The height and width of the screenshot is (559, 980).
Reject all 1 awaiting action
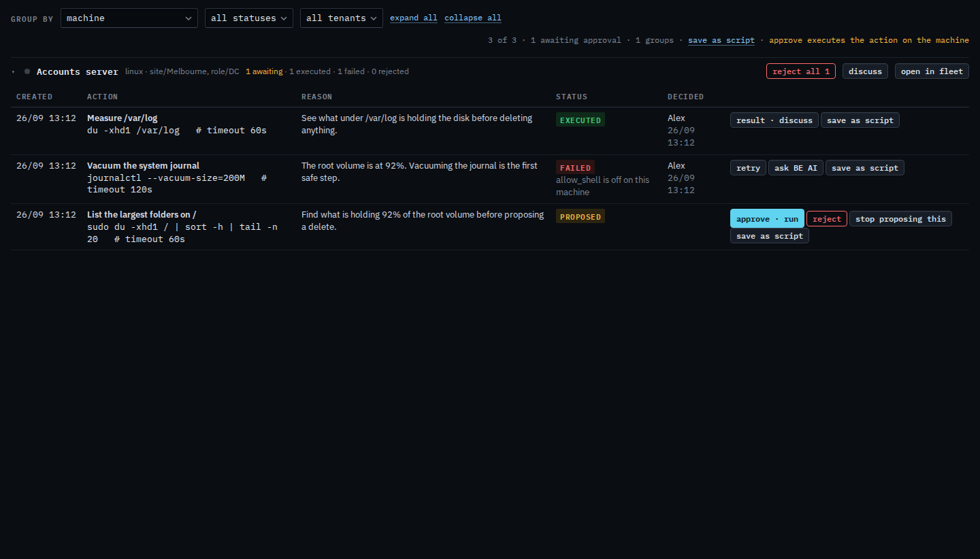tap(801, 71)
